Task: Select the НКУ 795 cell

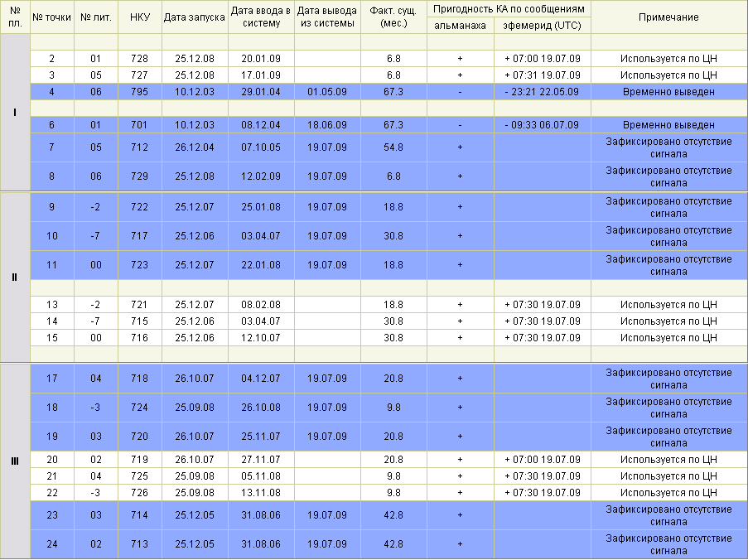Action: [x=138, y=92]
